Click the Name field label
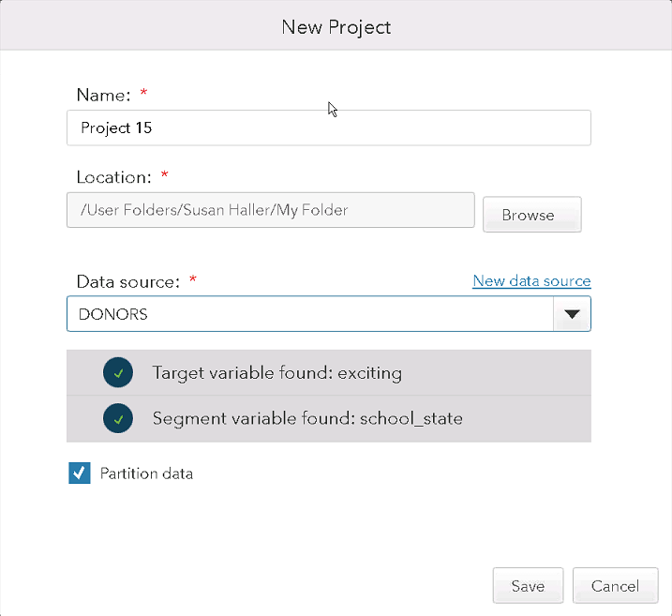672x616 pixels. pyautogui.click(x=103, y=95)
